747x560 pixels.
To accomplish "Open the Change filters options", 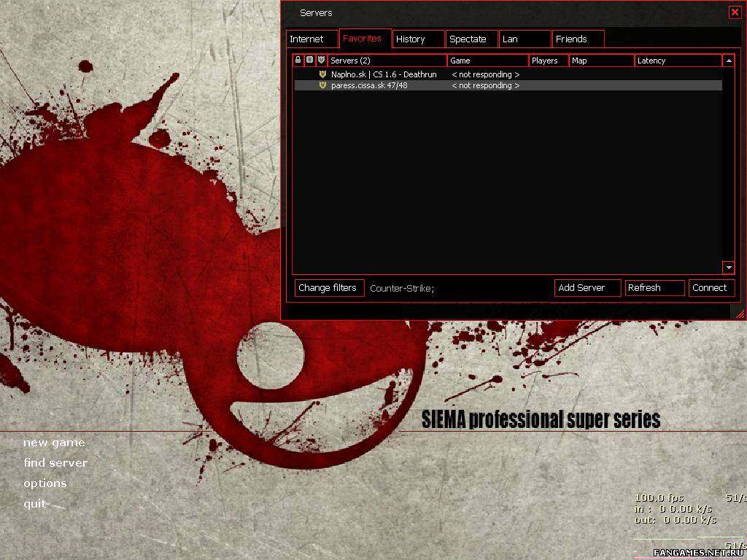I will (329, 287).
